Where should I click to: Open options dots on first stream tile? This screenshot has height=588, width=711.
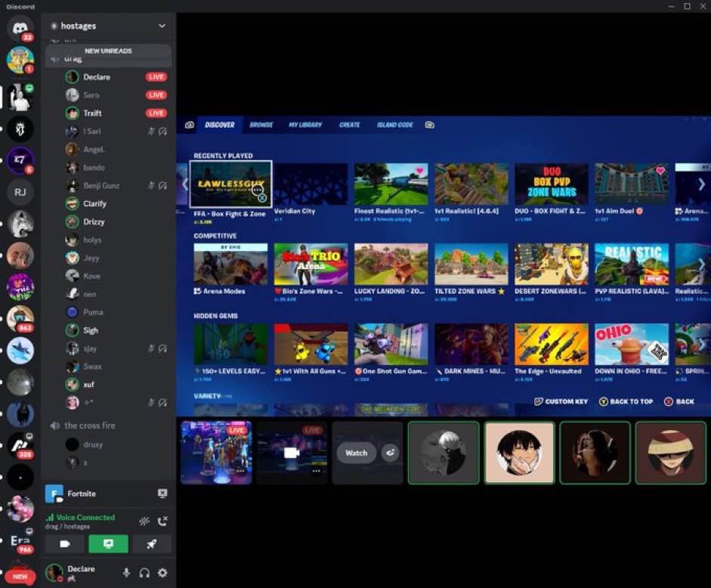241,471
